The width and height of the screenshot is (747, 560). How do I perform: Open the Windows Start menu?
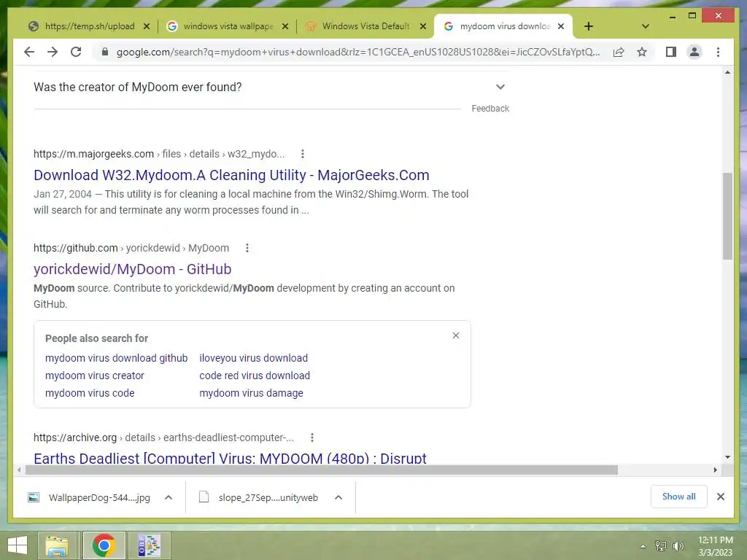click(x=18, y=545)
